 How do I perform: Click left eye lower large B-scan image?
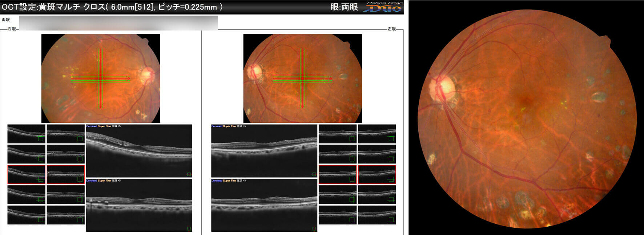(x=264, y=205)
